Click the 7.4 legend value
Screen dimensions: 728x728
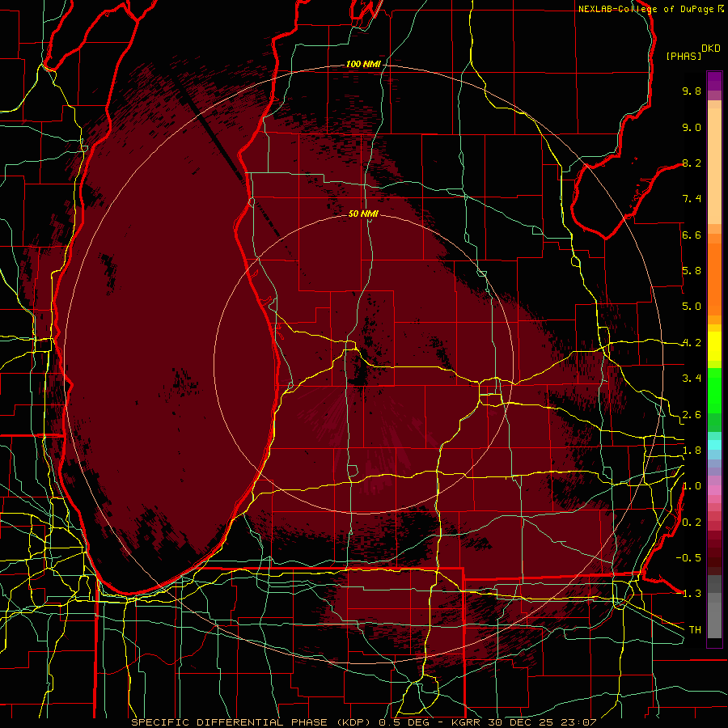pos(692,199)
